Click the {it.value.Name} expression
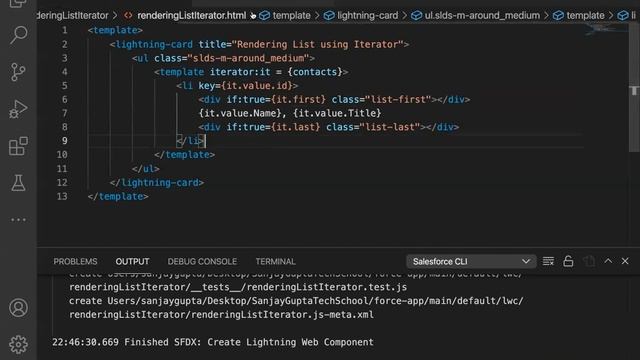Viewport: 640px width, 360px height. tap(240, 113)
